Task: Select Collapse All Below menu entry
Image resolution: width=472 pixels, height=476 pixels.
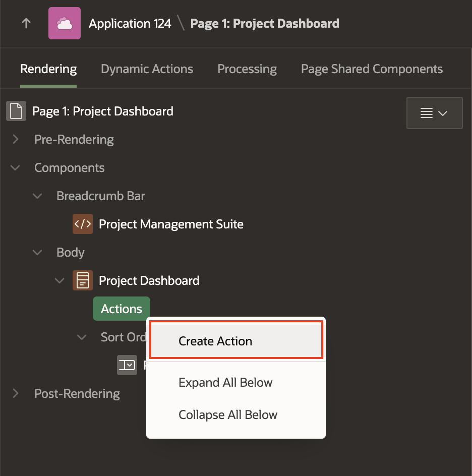Action: [228, 414]
